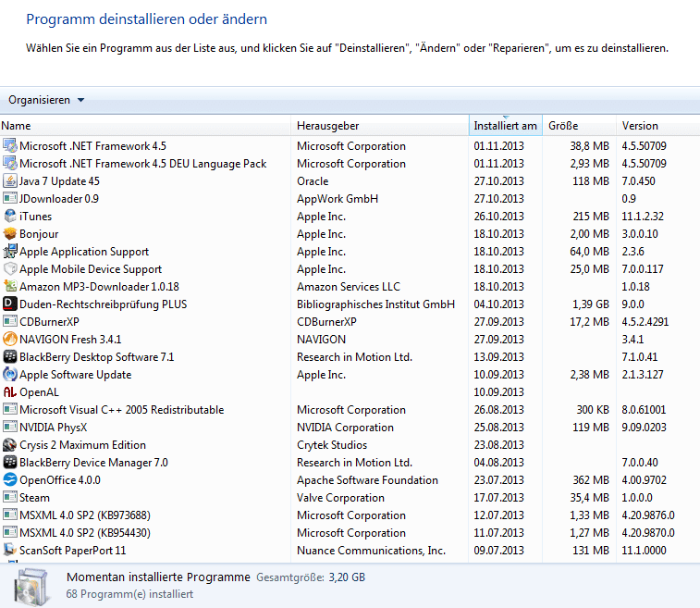Click the Visual C++ 2005 Redistributable icon

pyautogui.click(x=10, y=409)
